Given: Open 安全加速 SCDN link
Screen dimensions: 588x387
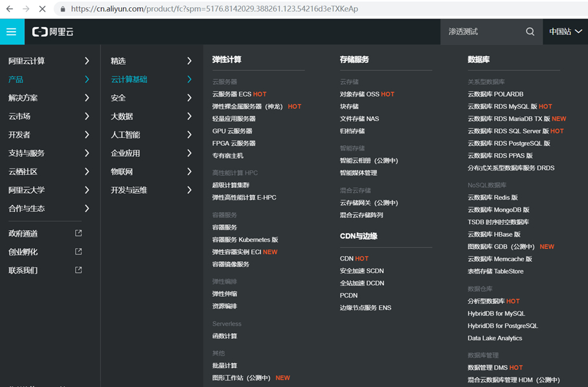Looking at the screenshot, I should coord(362,270).
